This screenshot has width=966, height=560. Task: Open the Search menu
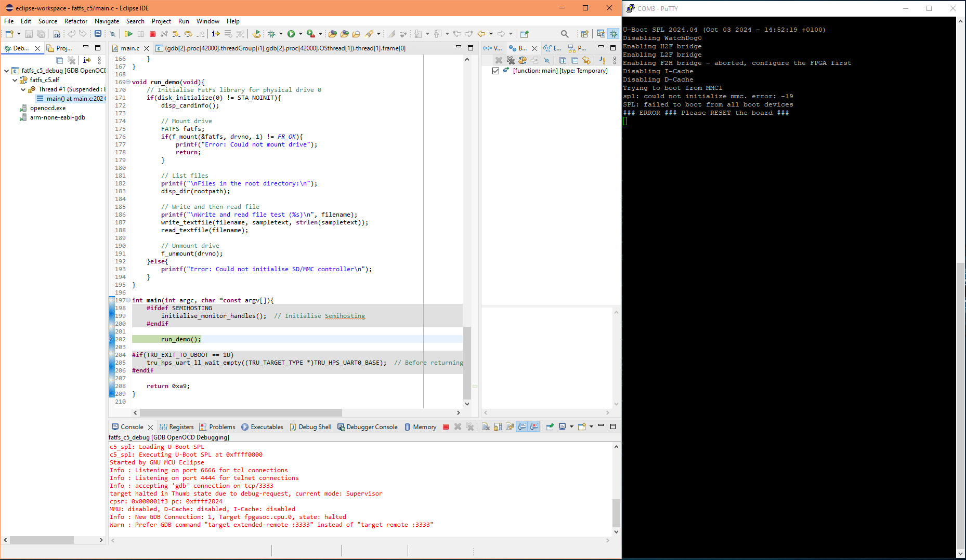[x=135, y=21]
